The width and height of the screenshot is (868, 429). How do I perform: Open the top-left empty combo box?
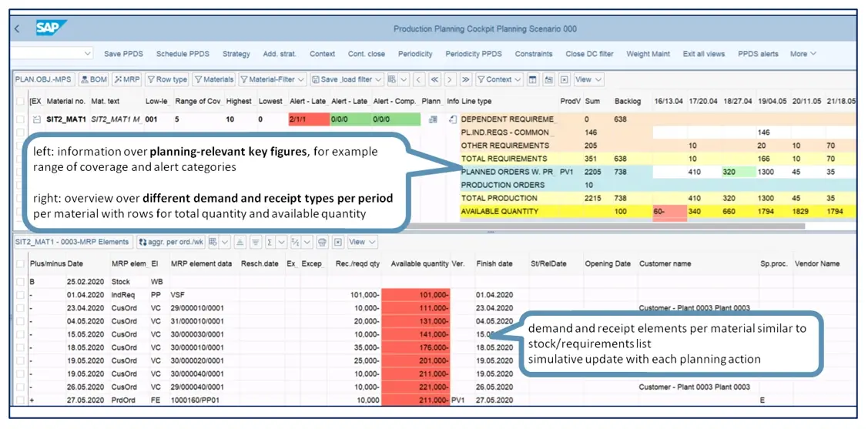(52, 54)
